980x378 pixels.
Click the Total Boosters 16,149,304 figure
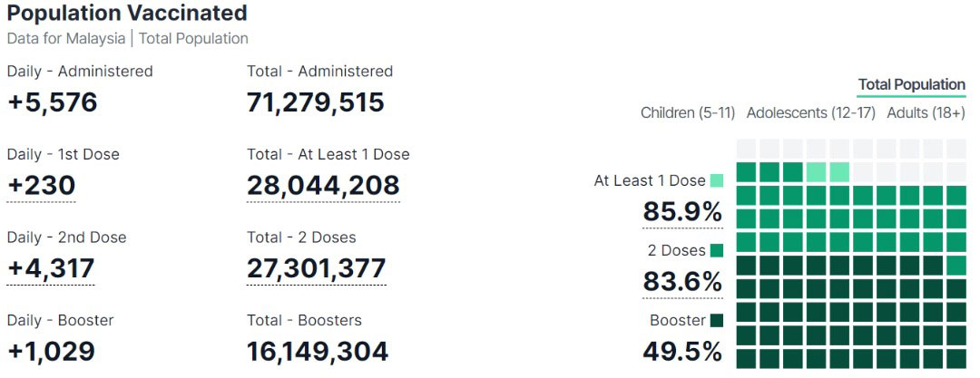pos(318,352)
